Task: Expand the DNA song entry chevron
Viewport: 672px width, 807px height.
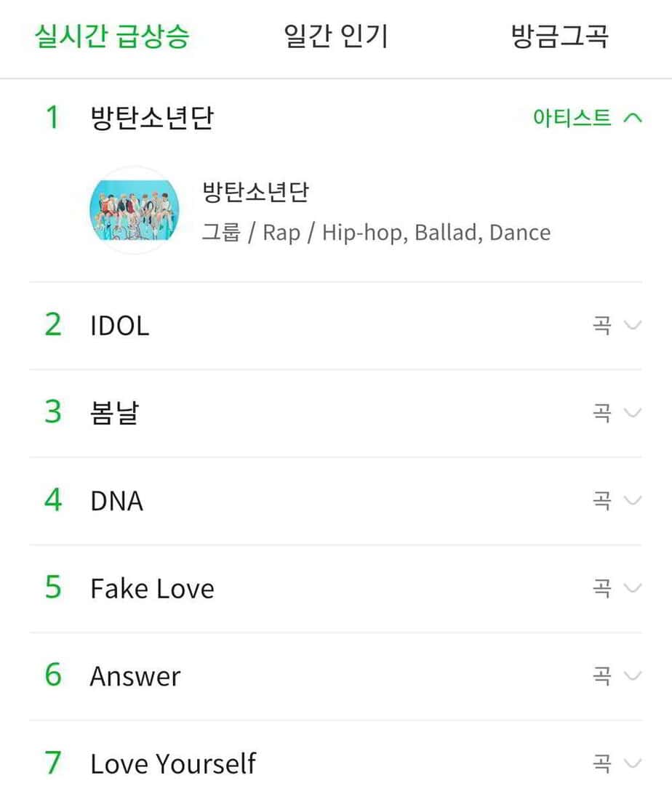Action: [633, 500]
